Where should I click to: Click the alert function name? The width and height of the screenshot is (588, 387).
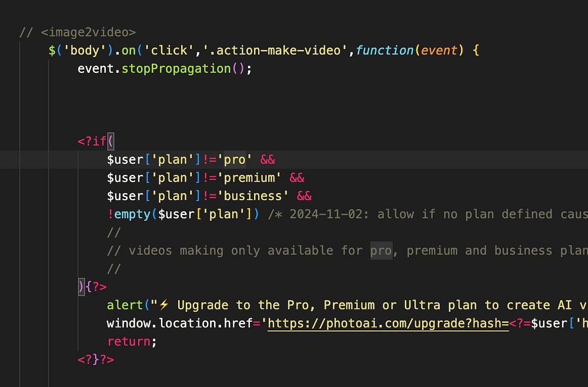[125, 305]
